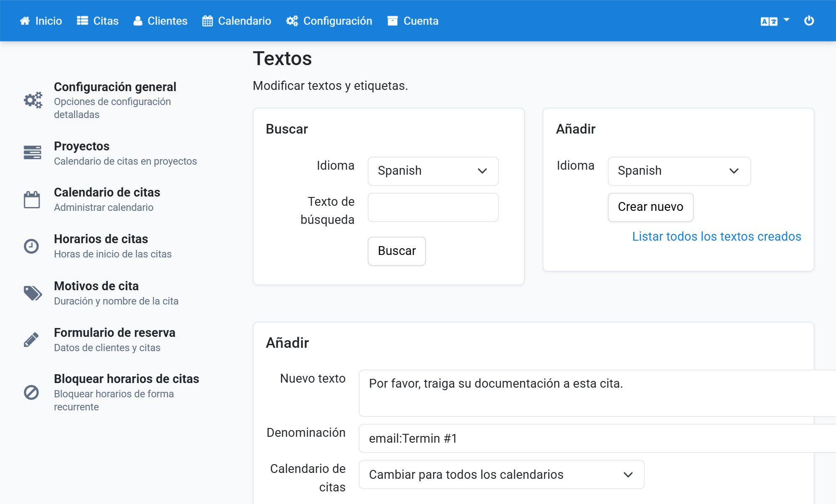
Task: Click 'Bloquear horarios de forma recurrente' subtitle
Action: coord(113,400)
